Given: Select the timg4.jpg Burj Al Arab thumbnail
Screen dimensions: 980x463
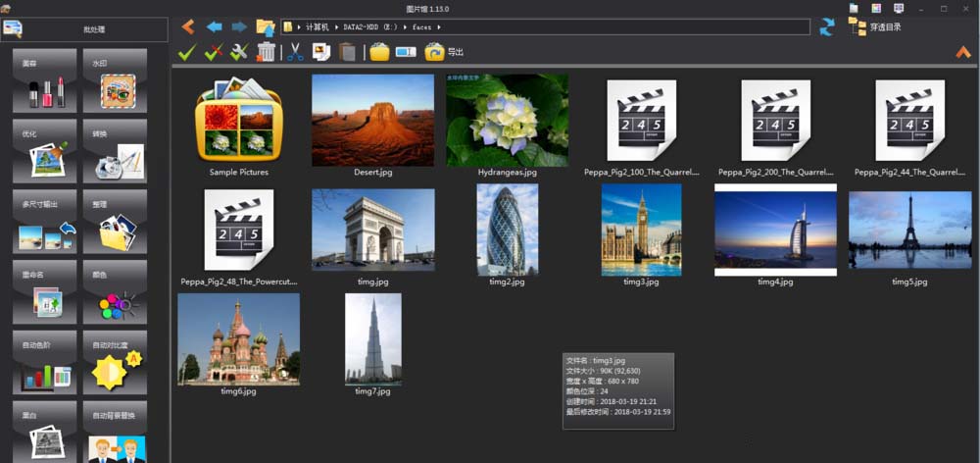Looking at the screenshot, I should [x=775, y=230].
